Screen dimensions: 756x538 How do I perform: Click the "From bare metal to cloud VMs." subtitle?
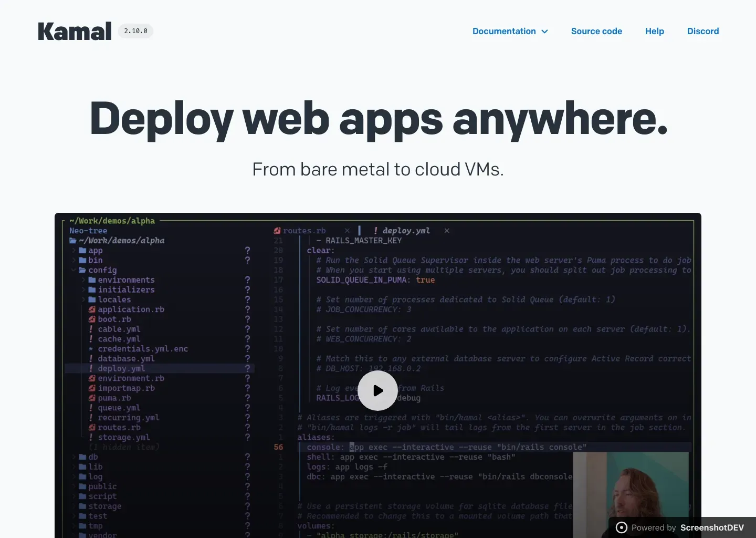coord(378,169)
